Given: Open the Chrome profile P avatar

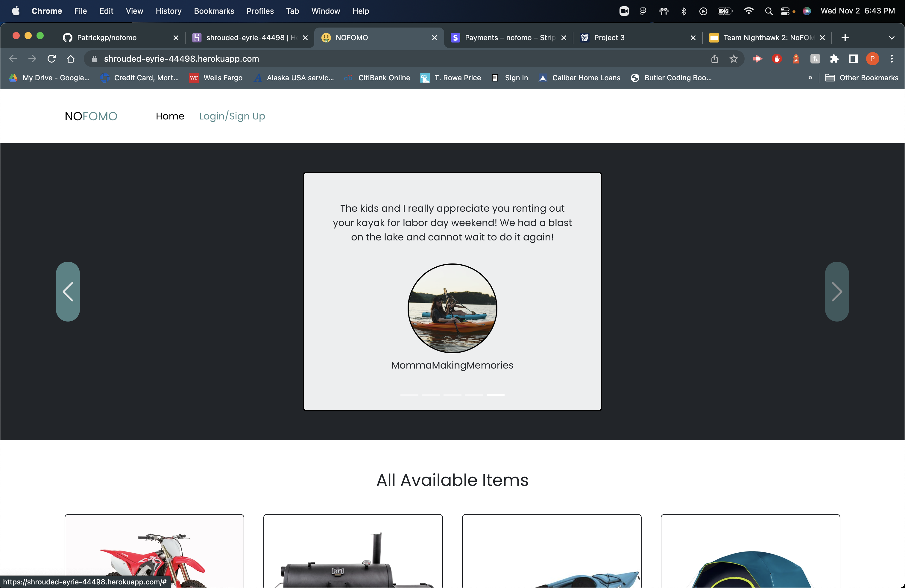Looking at the screenshot, I should tap(873, 59).
